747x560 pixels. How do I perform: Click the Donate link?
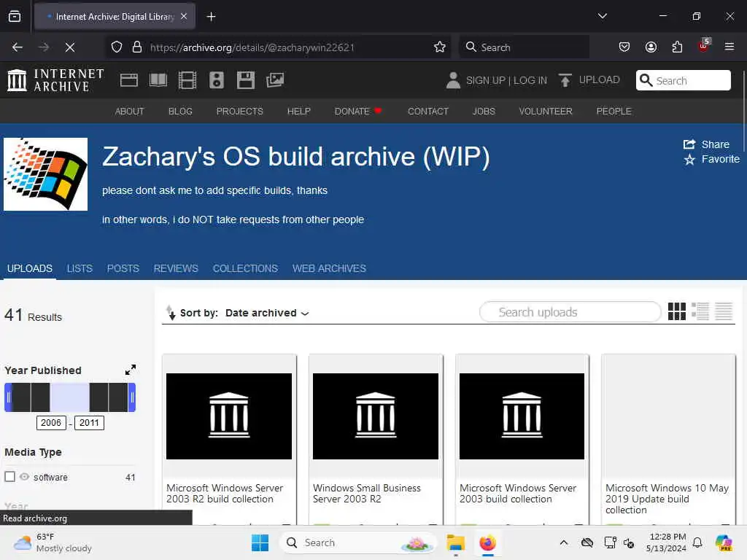pos(358,111)
